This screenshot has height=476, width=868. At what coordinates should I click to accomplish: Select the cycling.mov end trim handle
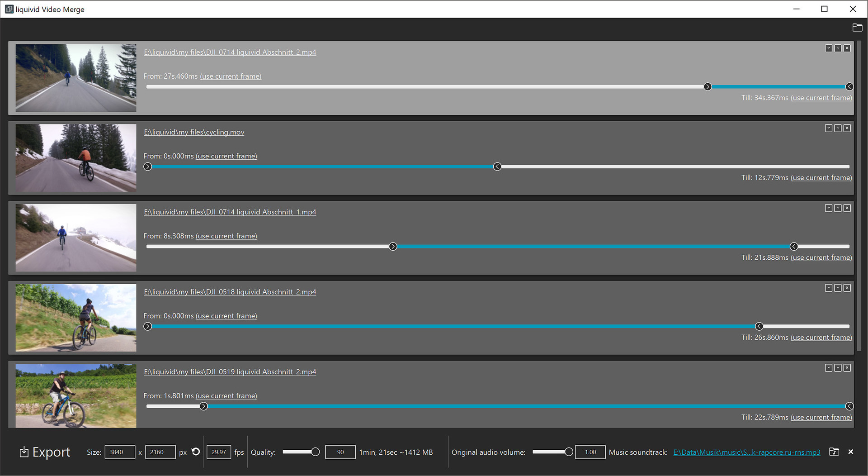coord(497,167)
